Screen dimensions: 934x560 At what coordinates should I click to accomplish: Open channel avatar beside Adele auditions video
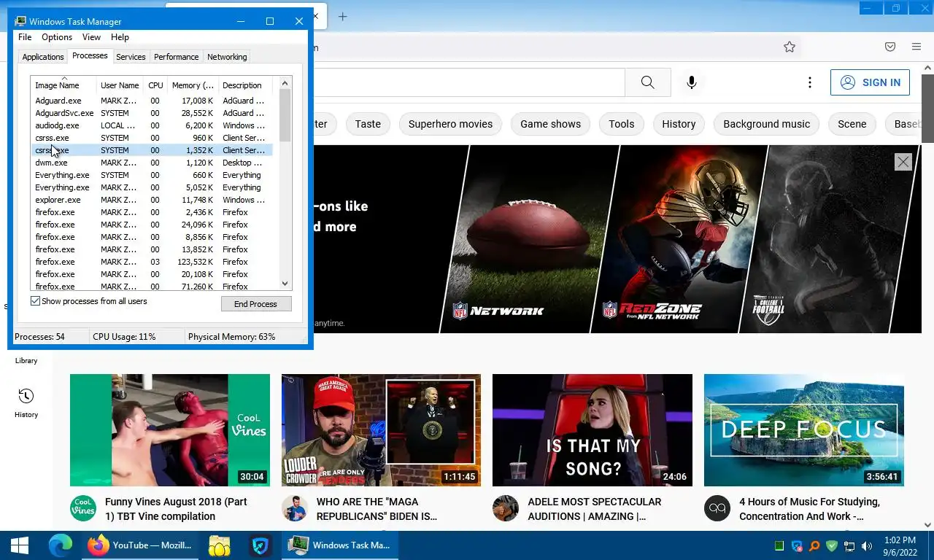505,508
